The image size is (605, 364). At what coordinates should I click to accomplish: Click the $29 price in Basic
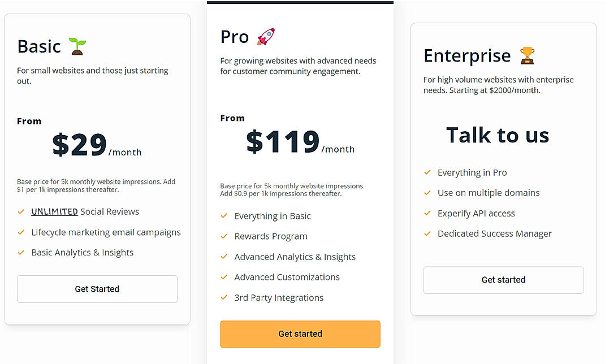pyautogui.click(x=80, y=145)
